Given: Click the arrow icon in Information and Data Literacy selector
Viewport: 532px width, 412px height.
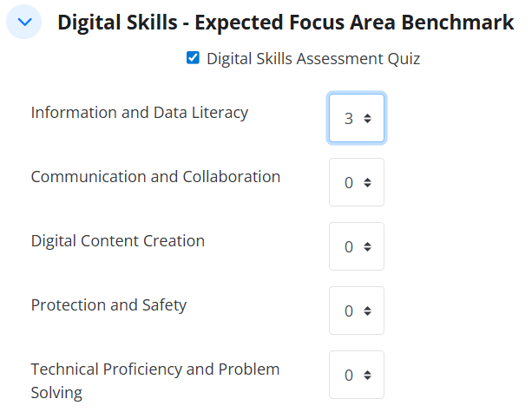Looking at the screenshot, I should coord(368,118).
